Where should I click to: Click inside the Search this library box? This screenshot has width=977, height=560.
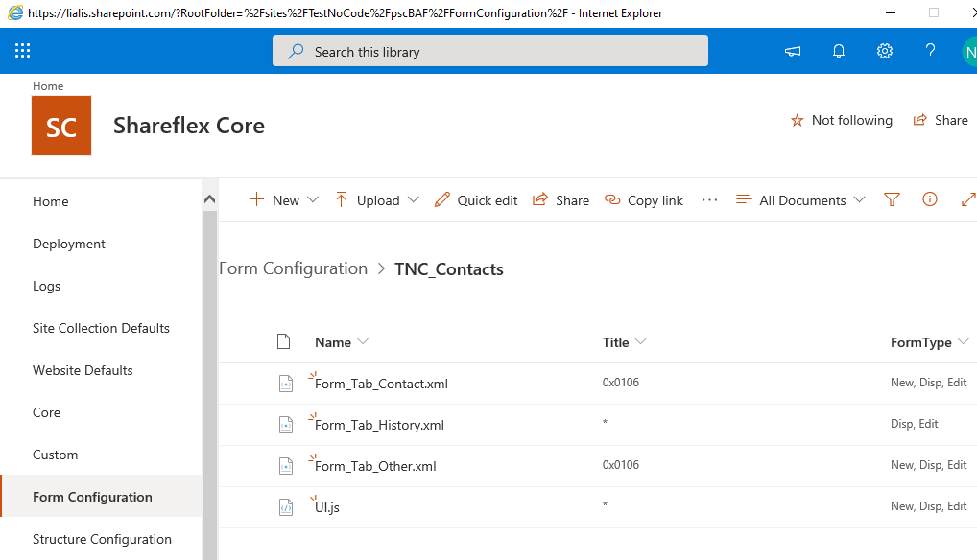coord(489,51)
